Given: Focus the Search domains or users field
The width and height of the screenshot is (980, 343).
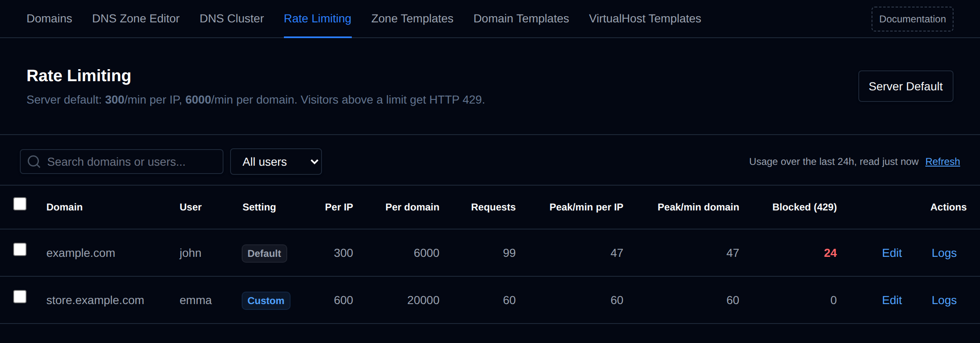Looking at the screenshot, I should [122, 162].
